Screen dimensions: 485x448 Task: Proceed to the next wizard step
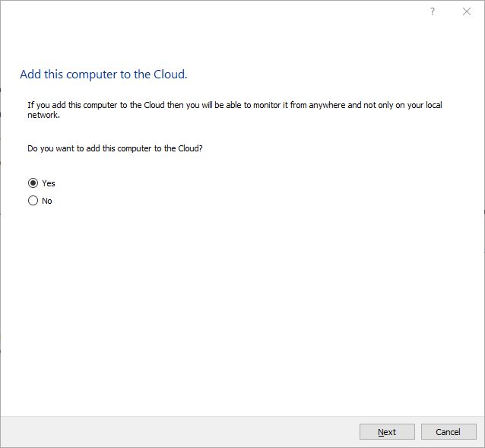(387, 432)
